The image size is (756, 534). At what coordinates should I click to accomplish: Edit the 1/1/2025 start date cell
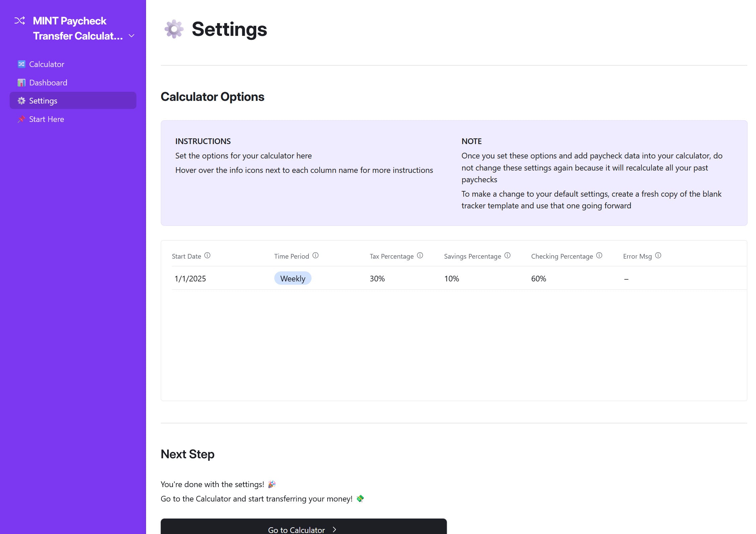click(190, 278)
